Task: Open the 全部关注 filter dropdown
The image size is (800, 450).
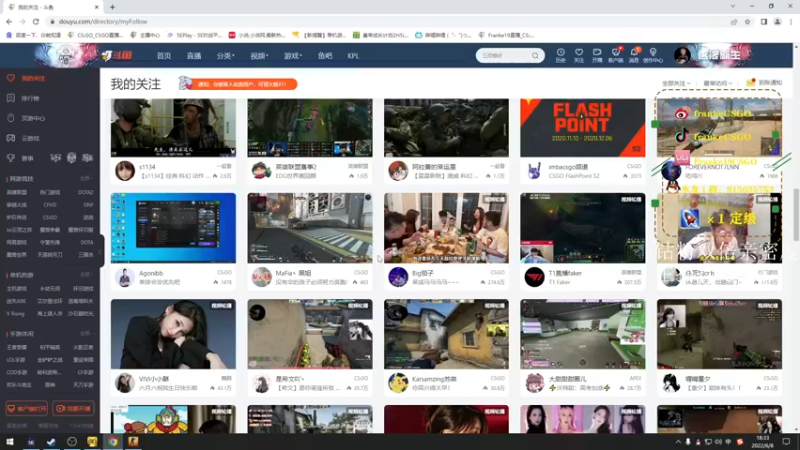Action: (676, 83)
